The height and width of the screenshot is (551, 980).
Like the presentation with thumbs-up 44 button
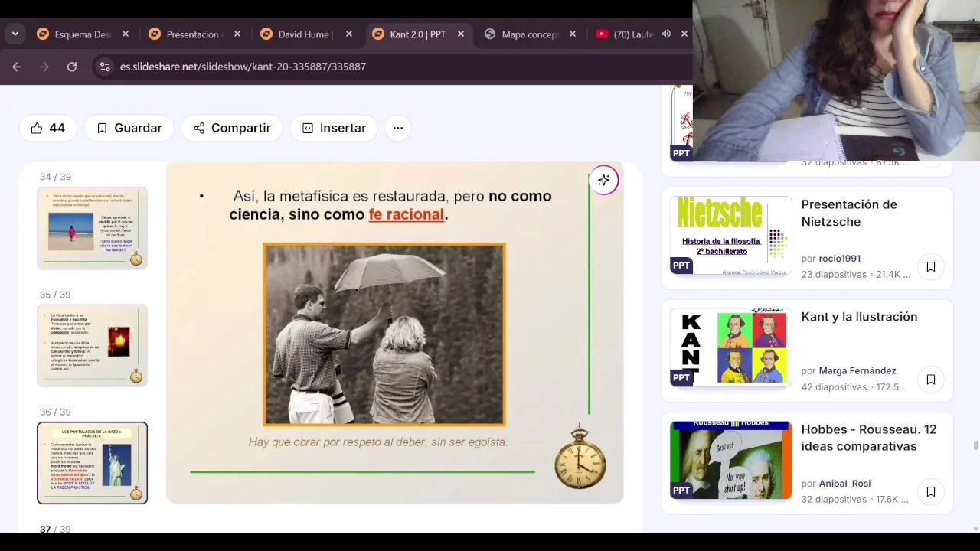pos(47,128)
